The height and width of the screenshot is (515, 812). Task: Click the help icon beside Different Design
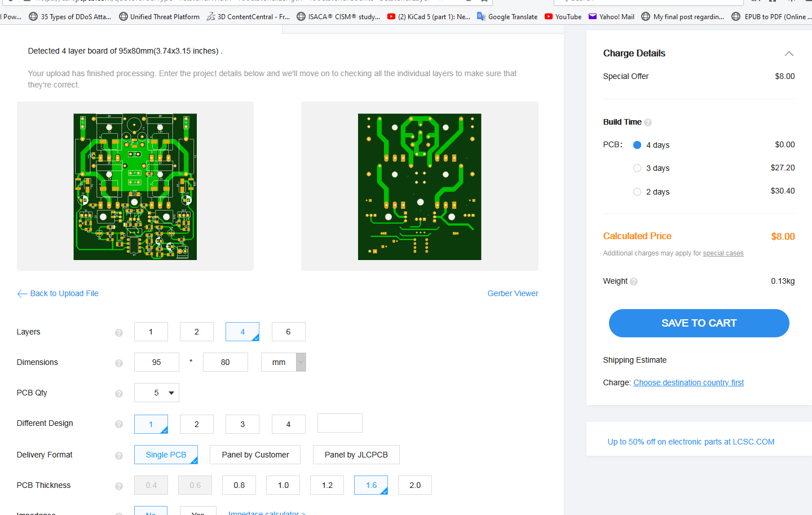[119, 424]
